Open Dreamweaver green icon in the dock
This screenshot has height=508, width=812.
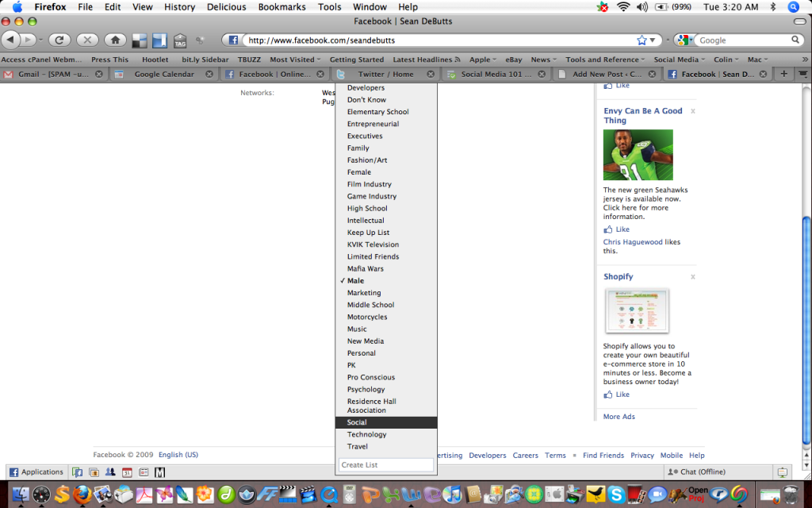226,495
